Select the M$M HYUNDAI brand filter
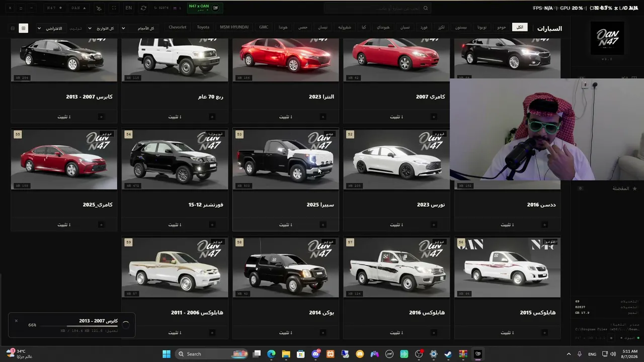The image size is (644, 362). (234, 27)
